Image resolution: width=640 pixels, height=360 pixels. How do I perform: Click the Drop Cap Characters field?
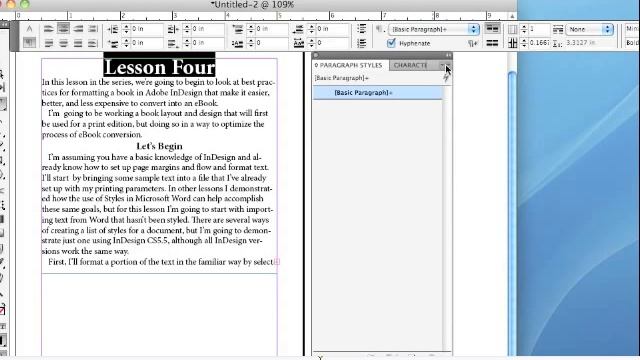coord(333,43)
